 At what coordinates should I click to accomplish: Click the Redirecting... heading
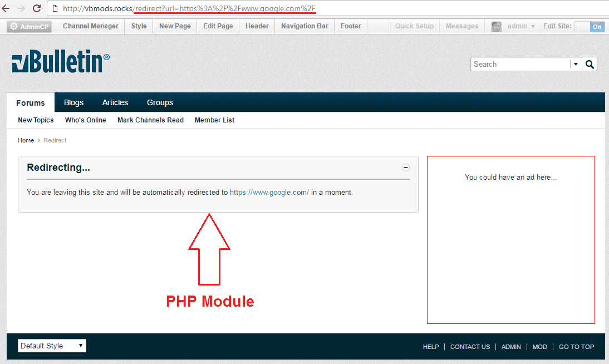pyautogui.click(x=58, y=168)
